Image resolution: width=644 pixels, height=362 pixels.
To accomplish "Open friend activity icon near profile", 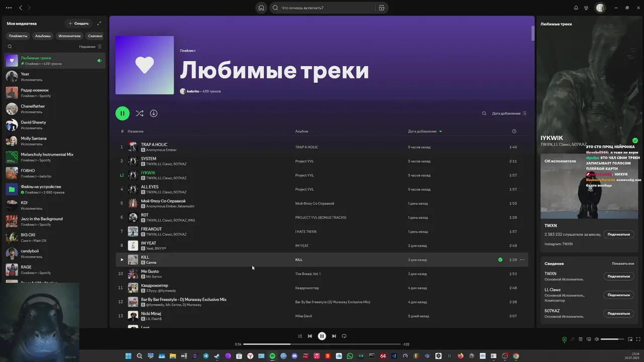I will coord(586,8).
